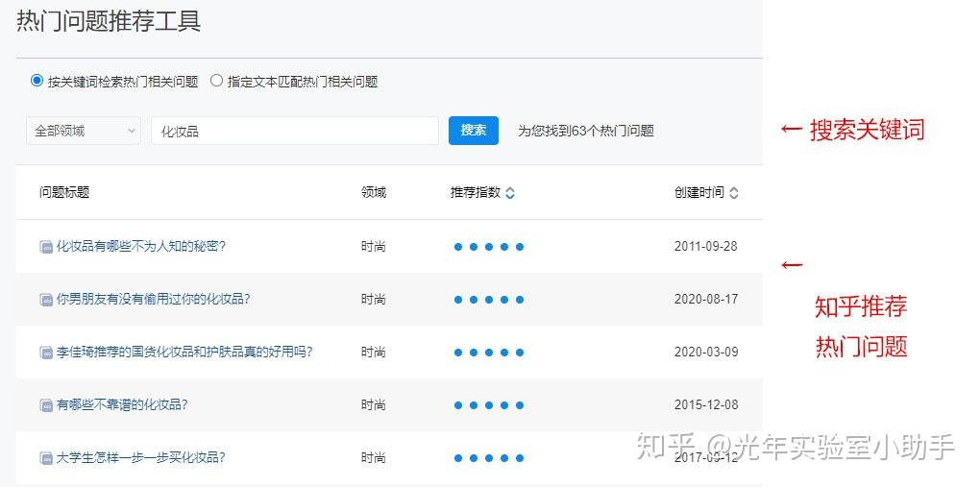Click the 问题标题 column header
This screenshot has width=980, height=487.
64,192
